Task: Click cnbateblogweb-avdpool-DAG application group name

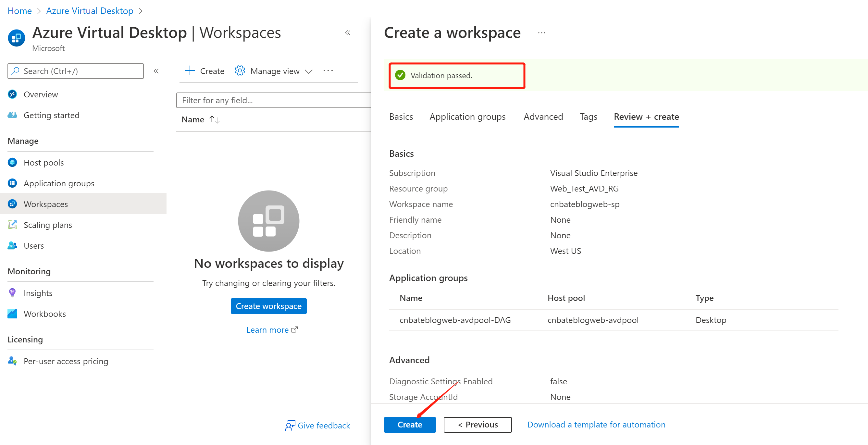Action: [x=455, y=320]
